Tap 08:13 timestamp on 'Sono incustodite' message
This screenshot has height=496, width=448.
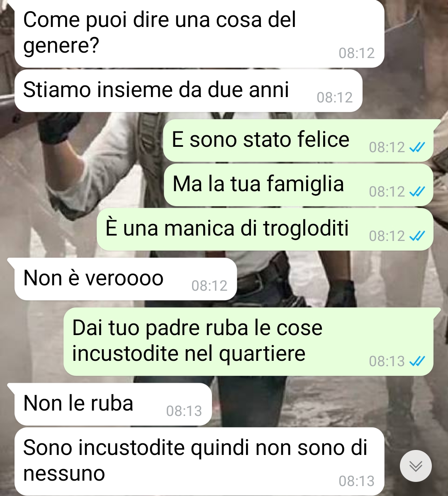(x=357, y=481)
